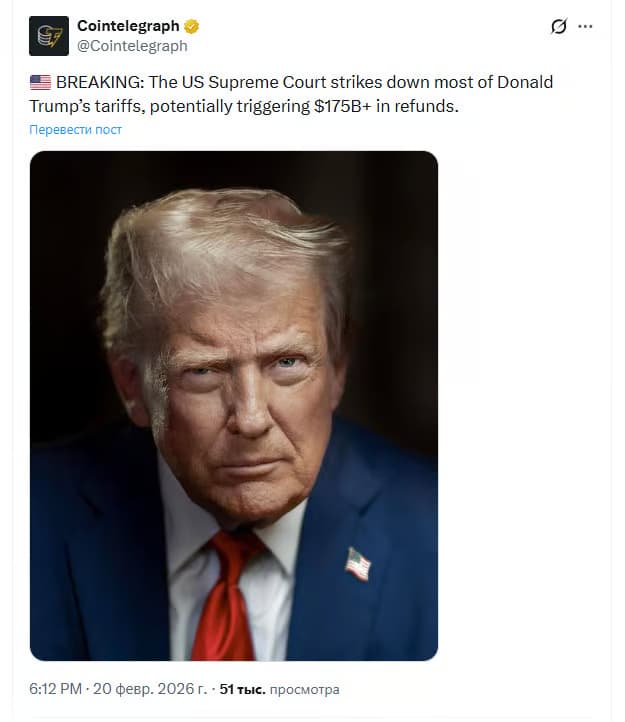Click the coin logo inside the avatar
This screenshot has height=722, width=625.
pyautogui.click(x=49, y=36)
